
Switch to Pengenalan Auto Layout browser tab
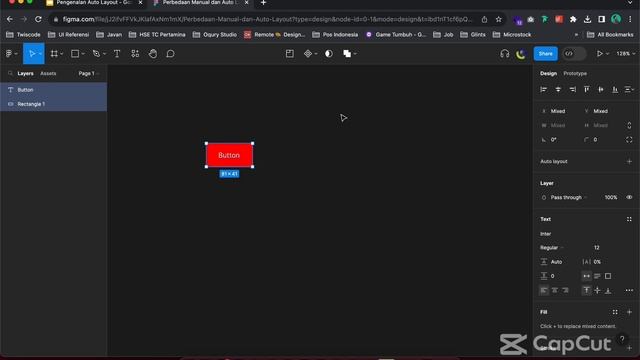click(93, 3)
